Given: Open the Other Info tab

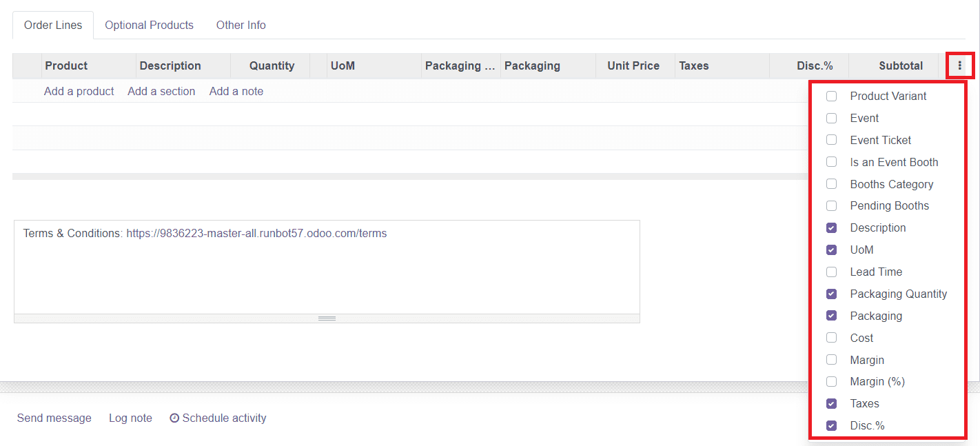Looking at the screenshot, I should tap(241, 25).
